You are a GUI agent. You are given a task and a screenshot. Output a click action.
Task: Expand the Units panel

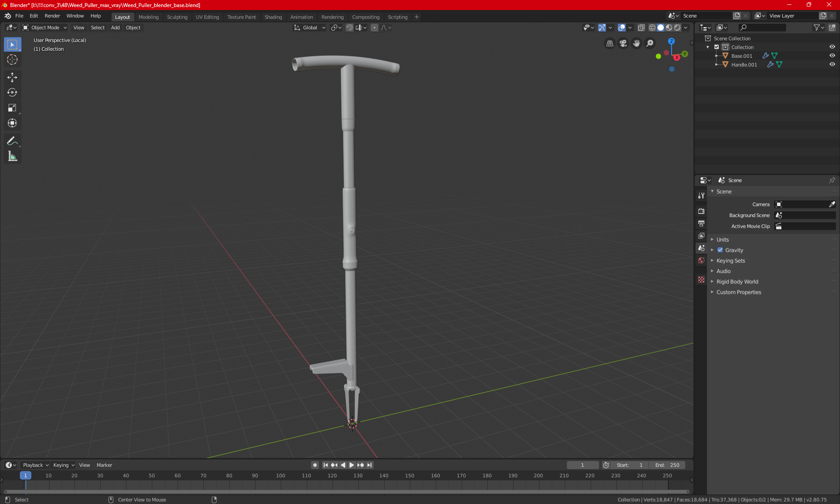click(723, 240)
